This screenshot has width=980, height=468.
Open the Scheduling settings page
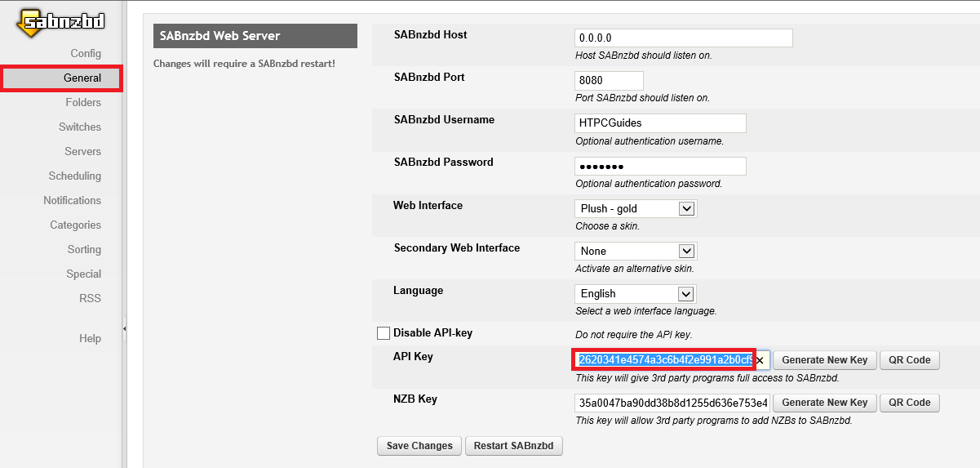pyautogui.click(x=74, y=176)
